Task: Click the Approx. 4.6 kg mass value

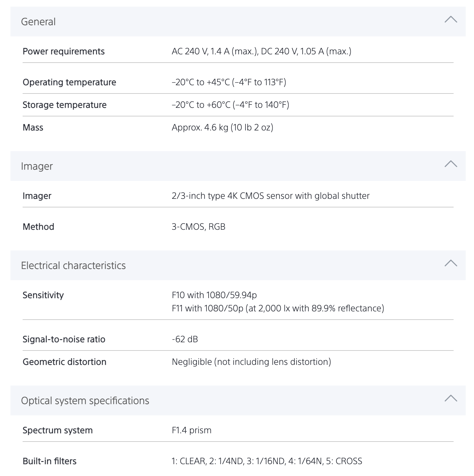Action: tap(222, 127)
